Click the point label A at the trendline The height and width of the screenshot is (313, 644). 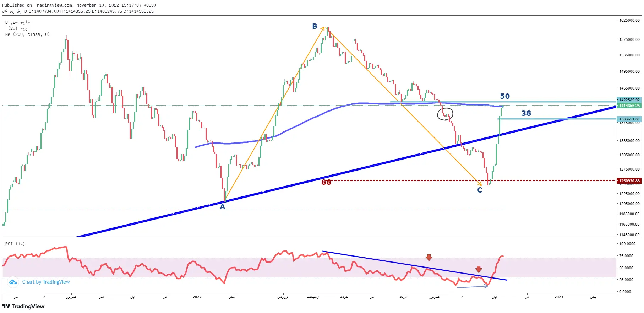click(222, 207)
